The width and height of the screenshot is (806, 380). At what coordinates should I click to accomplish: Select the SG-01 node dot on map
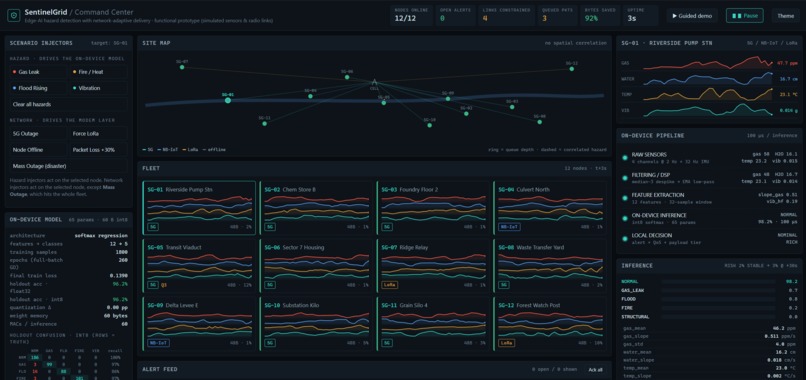[x=228, y=101]
